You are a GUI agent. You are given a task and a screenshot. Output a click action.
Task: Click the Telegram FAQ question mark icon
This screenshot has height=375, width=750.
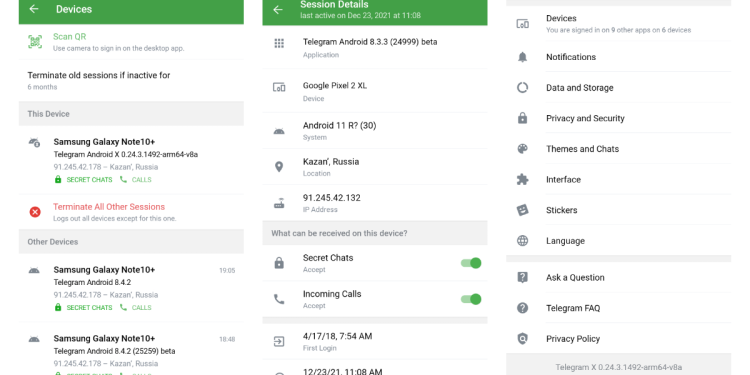(x=522, y=308)
